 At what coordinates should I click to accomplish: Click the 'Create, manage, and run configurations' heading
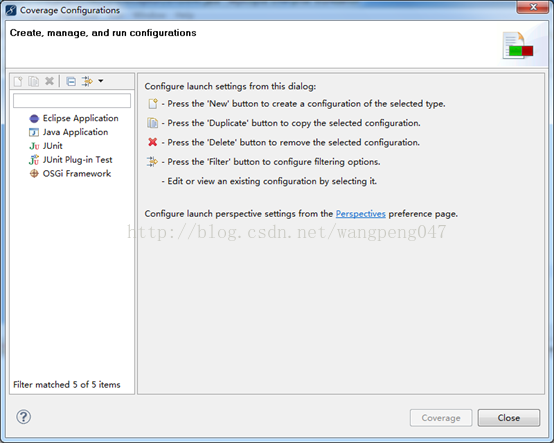tap(103, 33)
